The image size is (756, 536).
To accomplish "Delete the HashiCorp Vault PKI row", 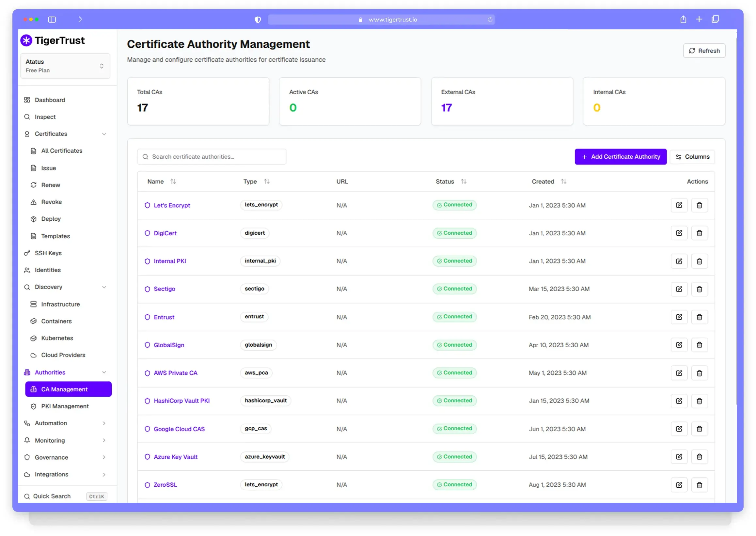I will pyautogui.click(x=699, y=401).
